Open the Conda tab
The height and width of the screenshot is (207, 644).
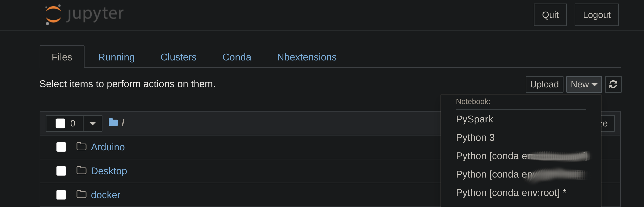point(236,57)
